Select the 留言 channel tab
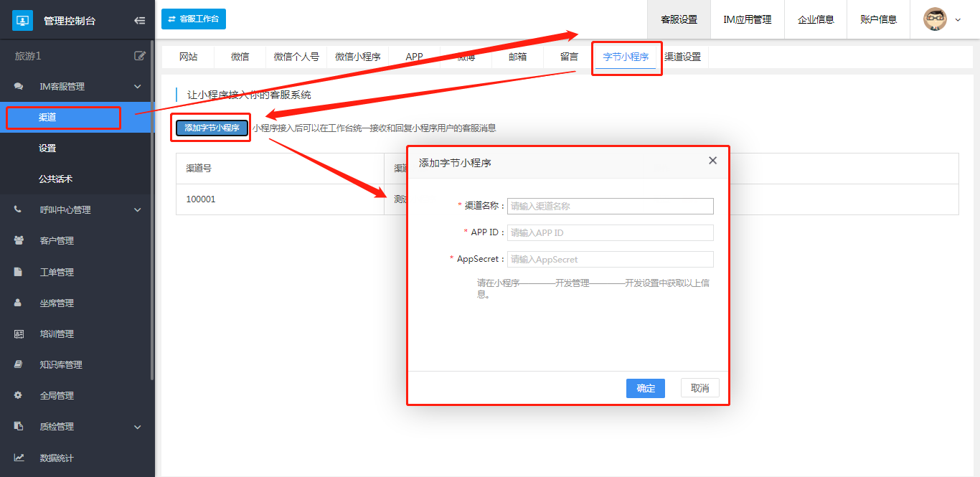The width and height of the screenshot is (980, 477). pos(569,57)
